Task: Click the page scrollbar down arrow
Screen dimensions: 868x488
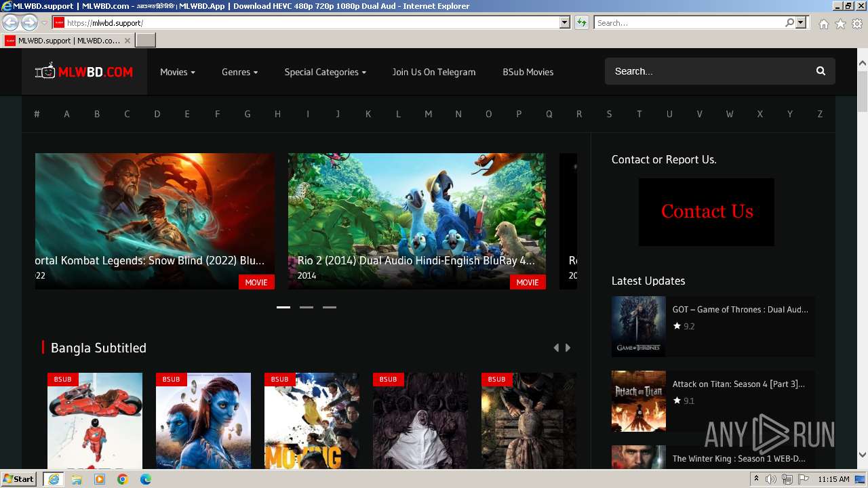Action: (x=863, y=455)
